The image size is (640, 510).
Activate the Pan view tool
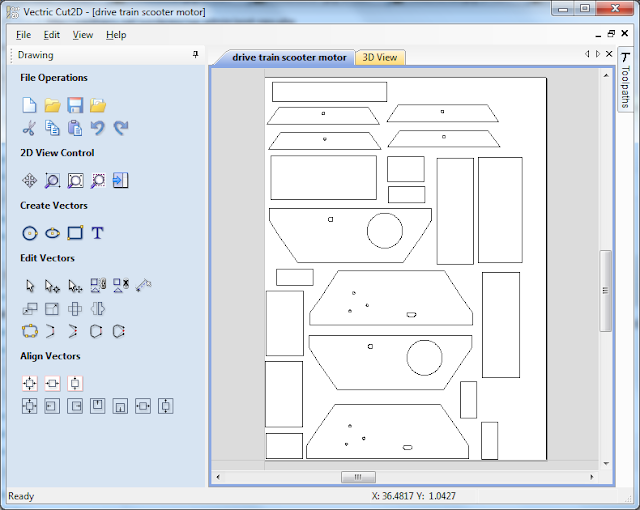coord(29,181)
